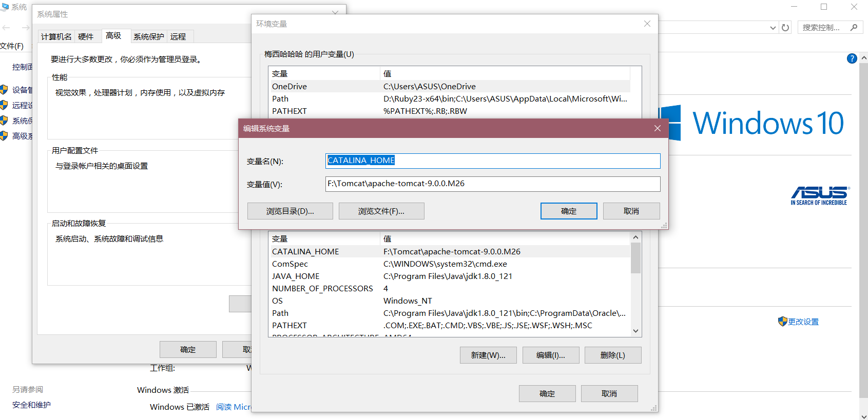The width and height of the screenshot is (868, 420).
Task: Click 浏览目录(D)... button
Action: pyautogui.click(x=290, y=211)
